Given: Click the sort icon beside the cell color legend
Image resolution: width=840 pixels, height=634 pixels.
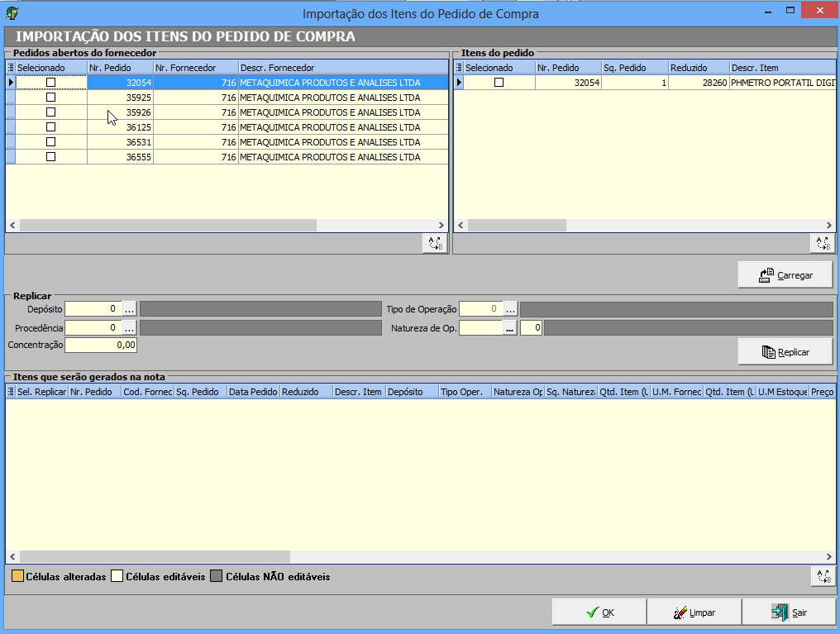Looking at the screenshot, I should point(822,576).
